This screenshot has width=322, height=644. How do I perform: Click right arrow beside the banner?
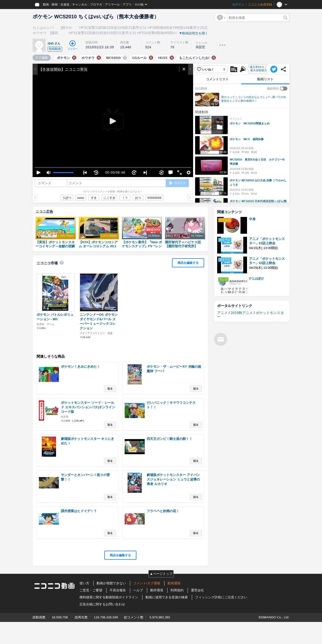[191, 69]
